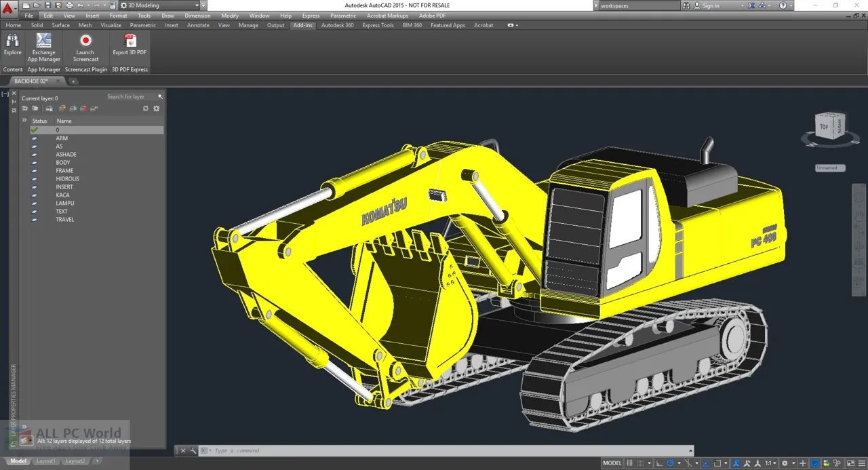Click command line Customize wrench icon

click(x=193, y=450)
